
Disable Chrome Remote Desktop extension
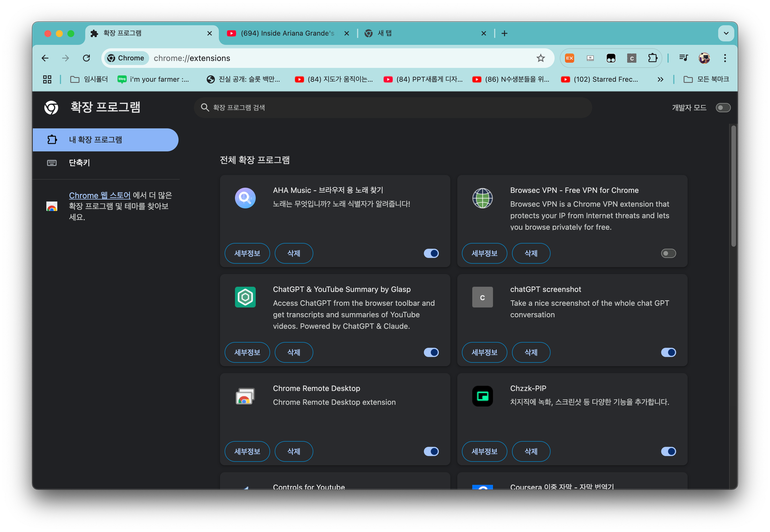pos(431,452)
